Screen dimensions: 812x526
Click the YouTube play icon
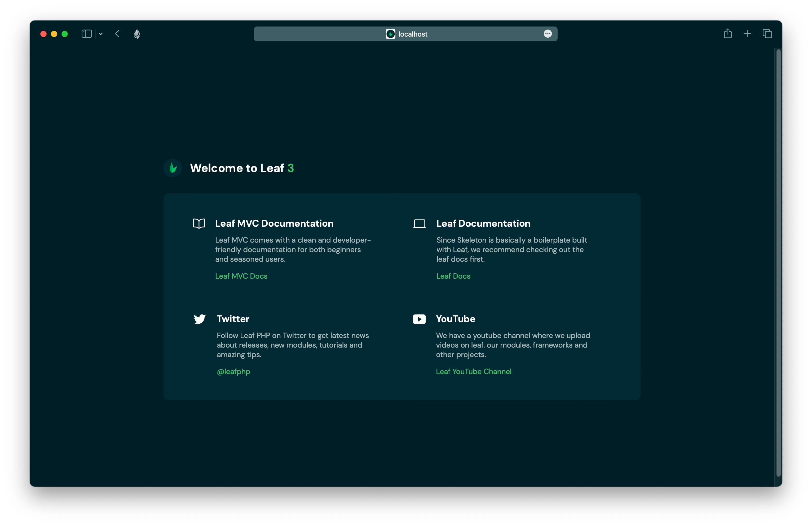[419, 319]
